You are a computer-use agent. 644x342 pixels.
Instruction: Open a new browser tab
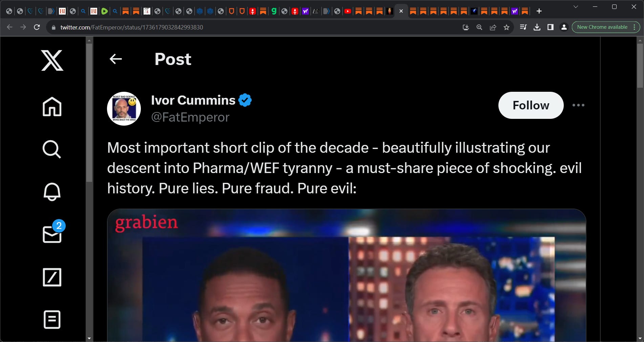(x=539, y=11)
